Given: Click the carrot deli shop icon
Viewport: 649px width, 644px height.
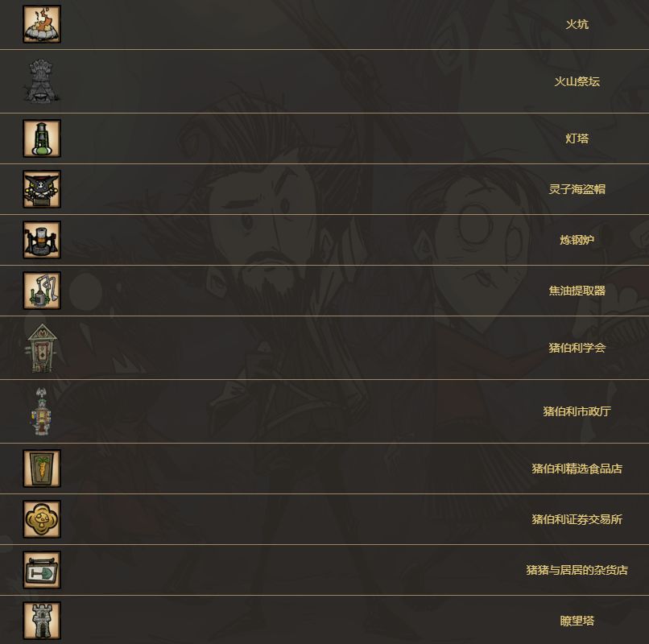Looking at the screenshot, I should tap(41, 469).
